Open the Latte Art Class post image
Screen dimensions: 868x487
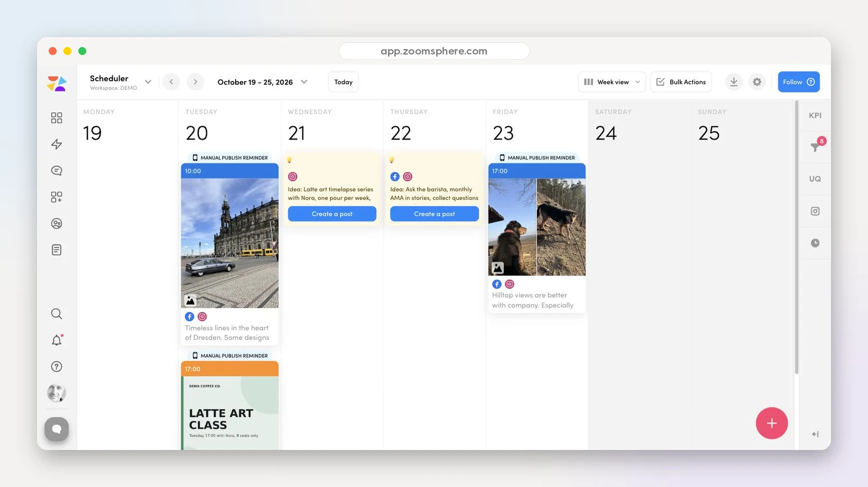click(x=230, y=413)
